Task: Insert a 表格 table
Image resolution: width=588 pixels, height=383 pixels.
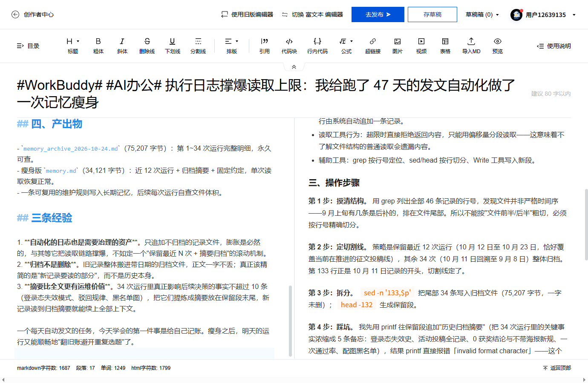Action: 445,46
